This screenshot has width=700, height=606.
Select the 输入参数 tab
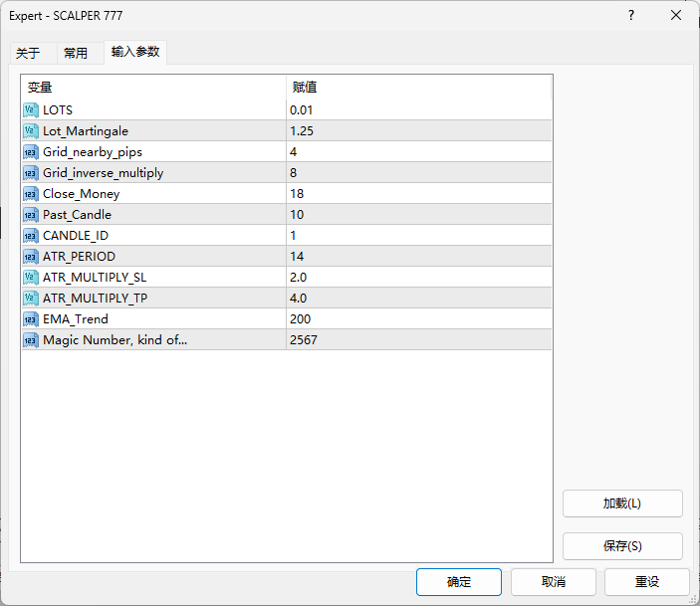(x=135, y=52)
